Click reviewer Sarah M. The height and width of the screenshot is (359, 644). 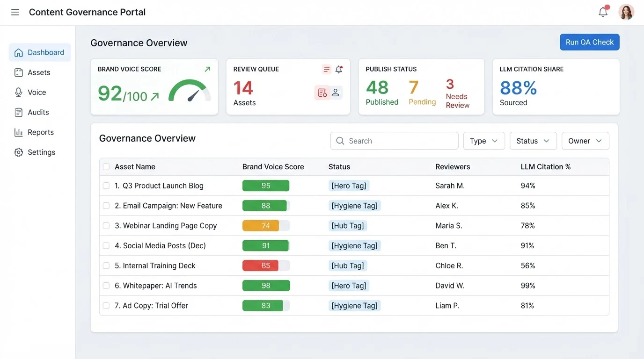coord(450,186)
